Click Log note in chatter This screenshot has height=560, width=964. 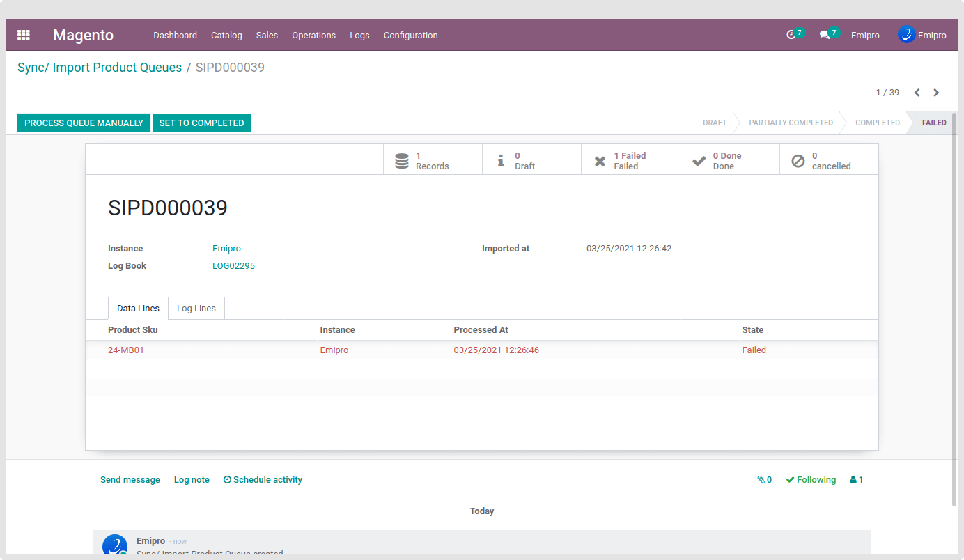pyautogui.click(x=192, y=480)
